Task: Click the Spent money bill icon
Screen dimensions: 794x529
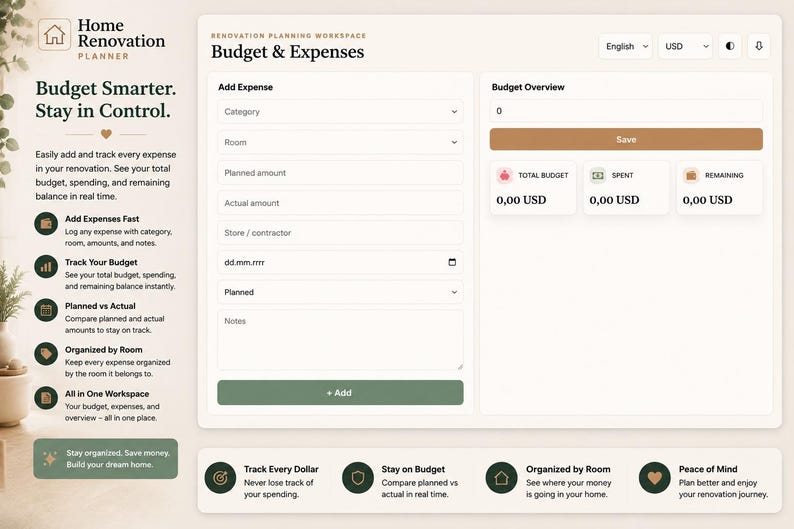Action: (598, 175)
